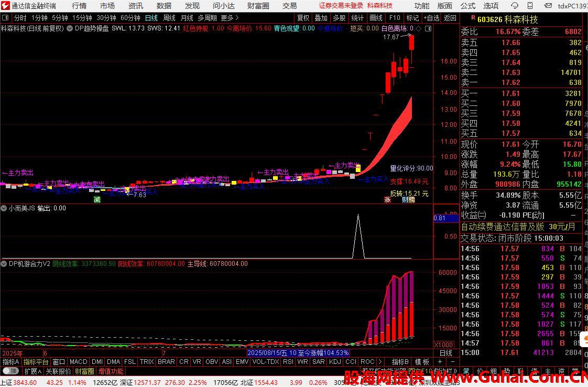
Task: Click the 财榜 badge below the chart
Action: [408, 200]
